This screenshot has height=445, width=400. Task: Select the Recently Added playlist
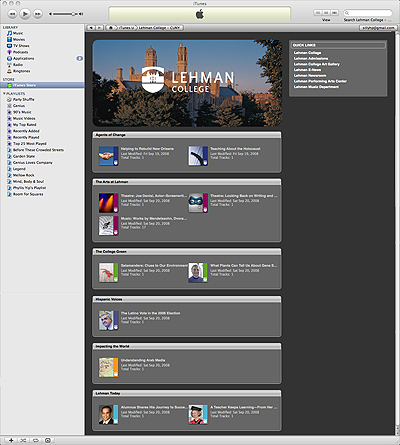coord(26,131)
